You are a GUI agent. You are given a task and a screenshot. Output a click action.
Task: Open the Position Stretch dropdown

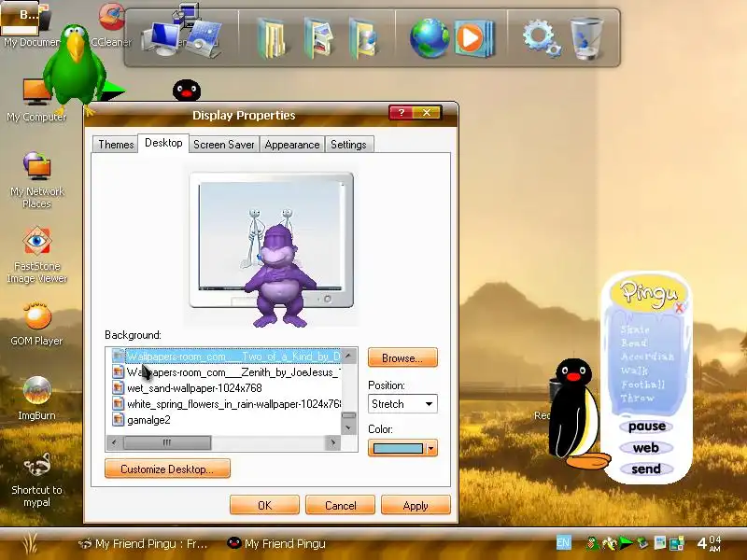(x=402, y=404)
